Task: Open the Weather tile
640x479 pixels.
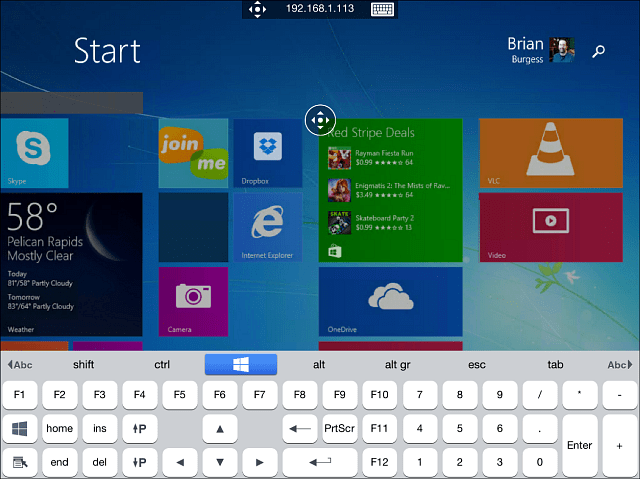Action: point(71,264)
